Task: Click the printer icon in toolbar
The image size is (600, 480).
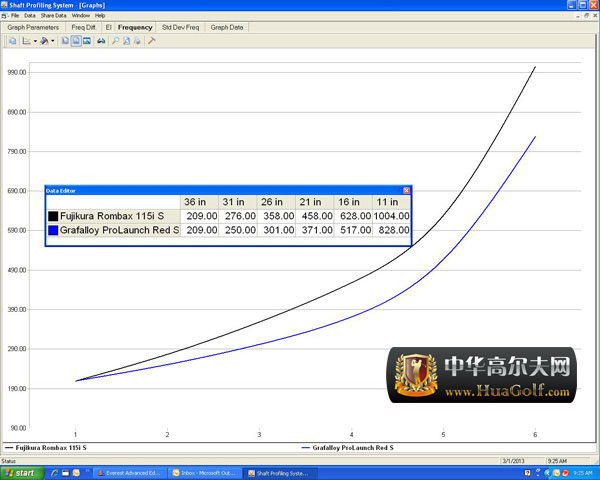Action: pyautogui.click(x=137, y=41)
